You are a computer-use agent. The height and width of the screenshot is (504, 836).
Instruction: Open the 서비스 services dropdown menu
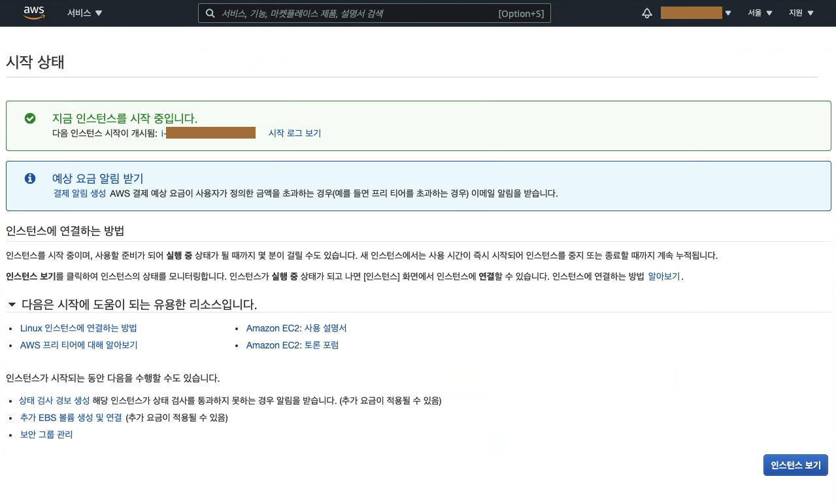click(x=85, y=13)
